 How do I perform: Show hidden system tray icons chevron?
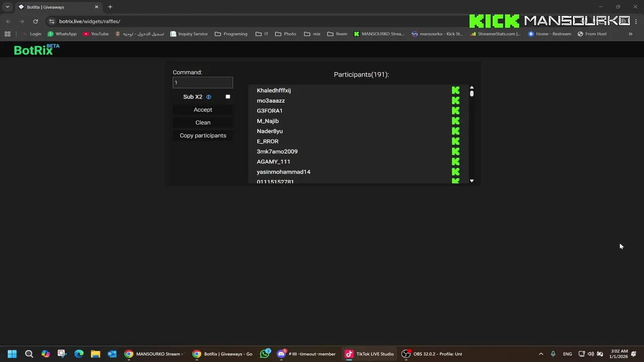coord(541,354)
